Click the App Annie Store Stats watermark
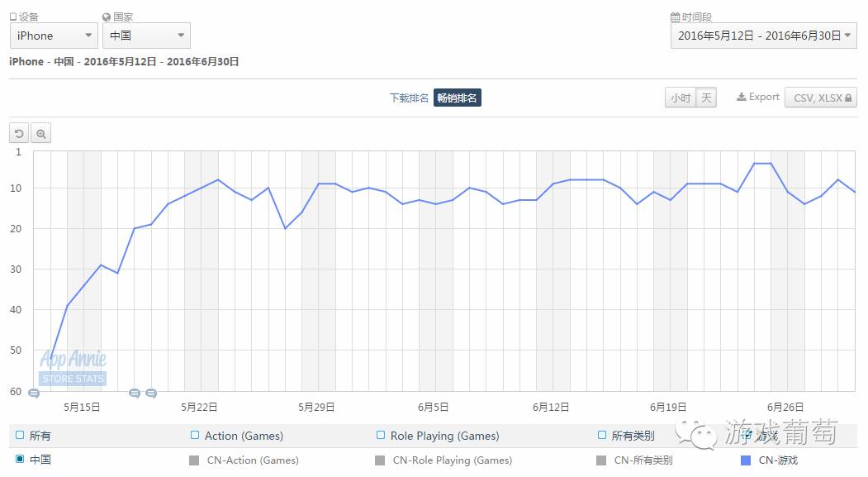868x477 pixels. coord(73,368)
